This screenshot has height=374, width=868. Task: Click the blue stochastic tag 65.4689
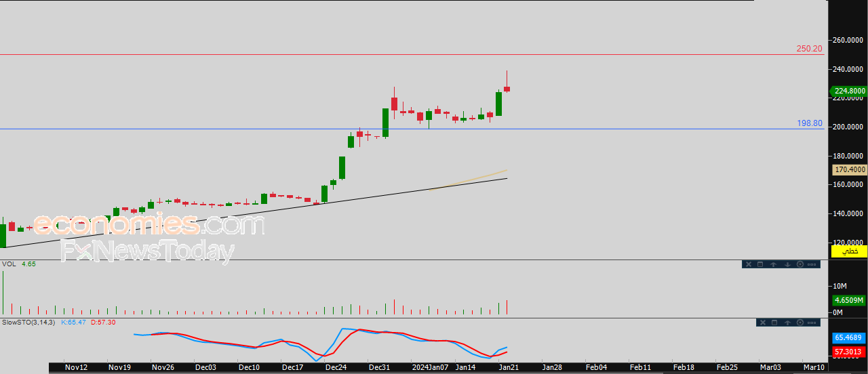pos(848,337)
